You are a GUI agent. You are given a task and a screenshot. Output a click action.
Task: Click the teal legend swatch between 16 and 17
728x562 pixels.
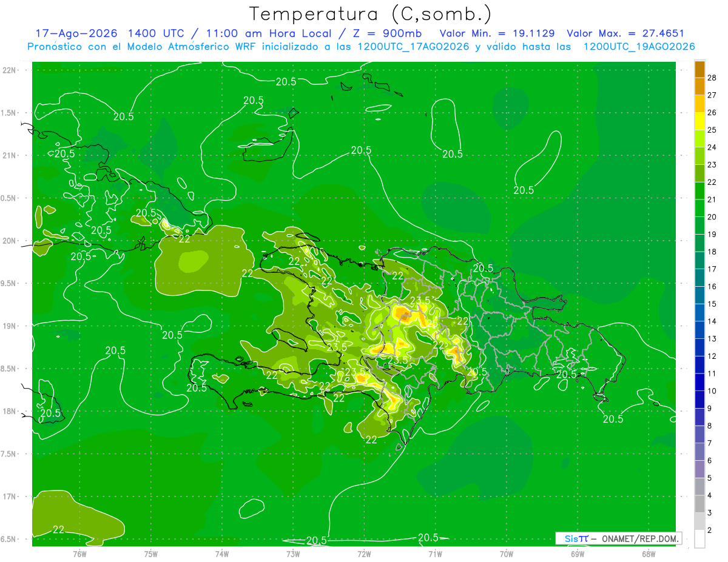click(699, 278)
